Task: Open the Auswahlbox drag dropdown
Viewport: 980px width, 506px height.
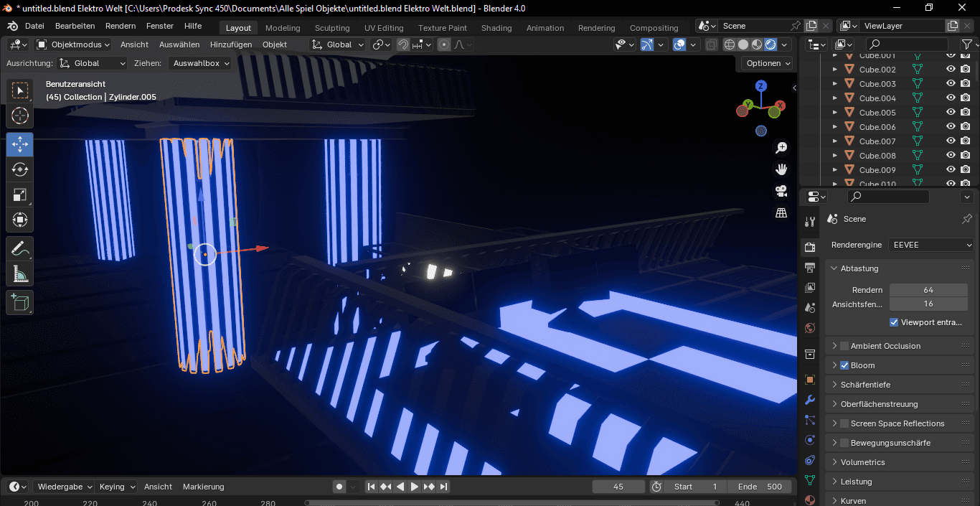Action: click(x=200, y=63)
